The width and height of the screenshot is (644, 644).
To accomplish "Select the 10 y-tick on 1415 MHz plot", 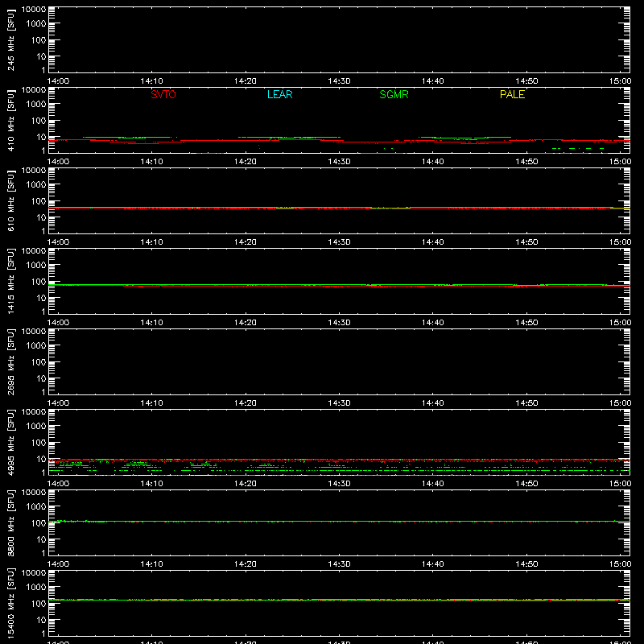I will click(x=41, y=298).
